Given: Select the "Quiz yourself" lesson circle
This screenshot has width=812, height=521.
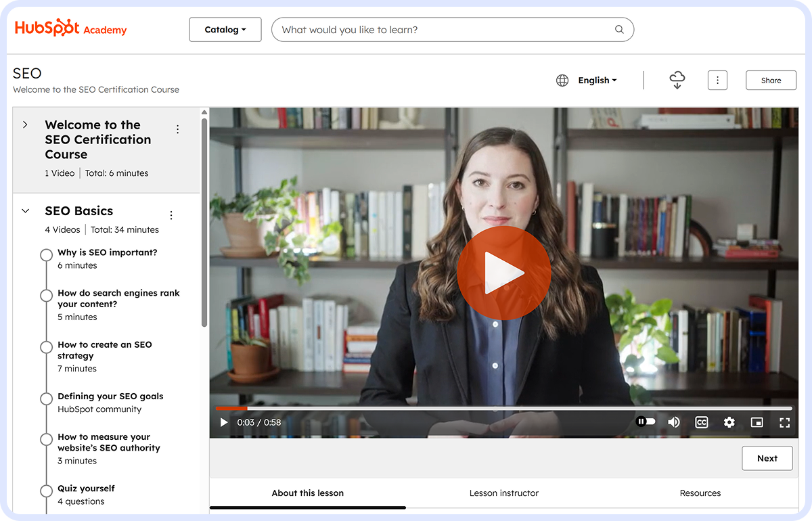Looking at the screenshot, I should (46, 491).
